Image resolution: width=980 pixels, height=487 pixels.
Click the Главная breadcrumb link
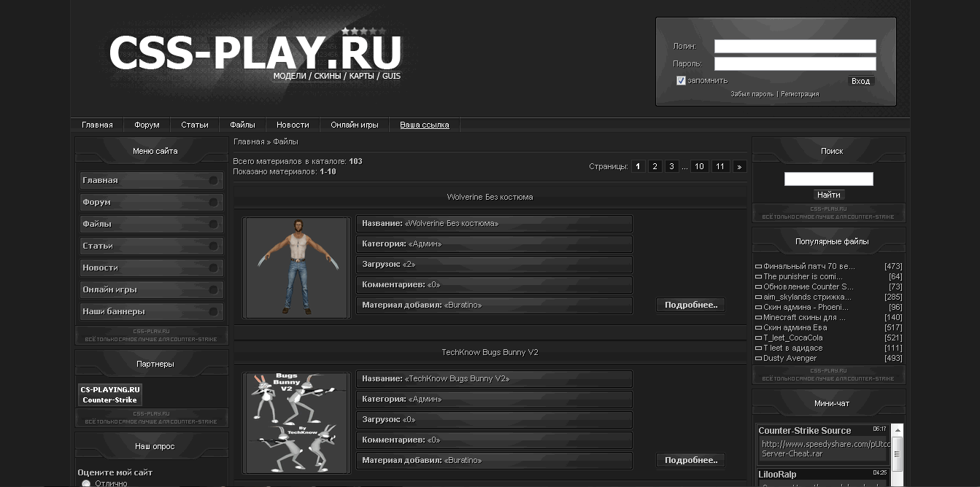249,141
